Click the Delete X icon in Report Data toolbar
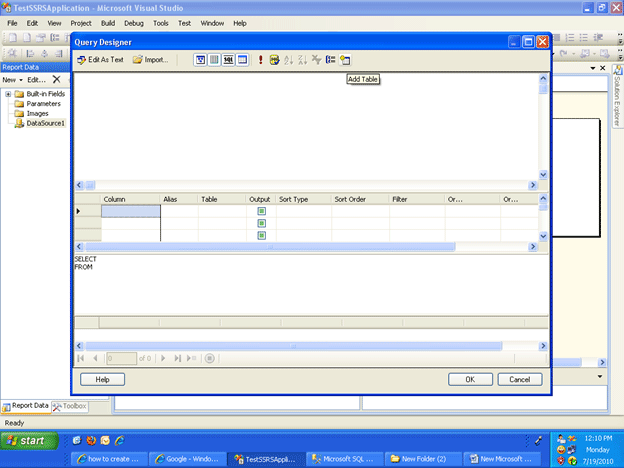This screenshot has width=624, height=468. coord(57,80)
